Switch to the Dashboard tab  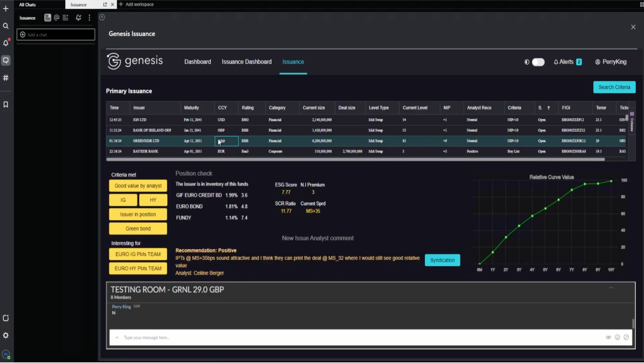pyautogui.click(x=198, y=62)
